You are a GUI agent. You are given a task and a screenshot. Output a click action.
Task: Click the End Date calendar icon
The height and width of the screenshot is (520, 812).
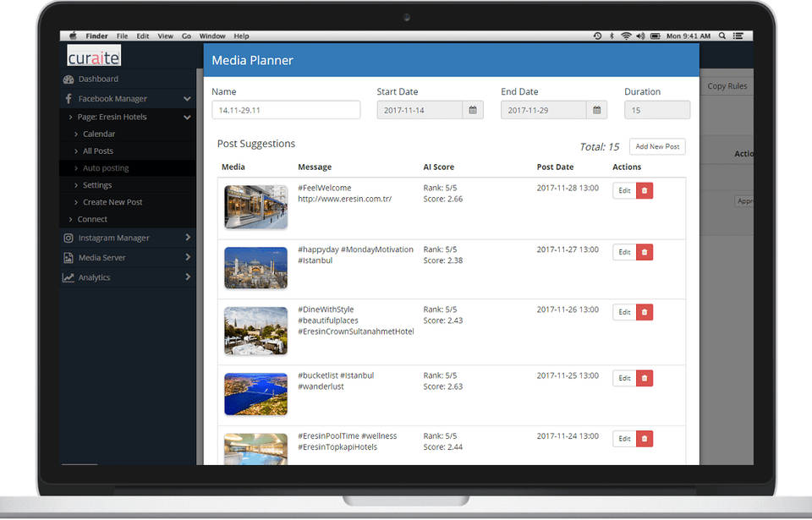596,110
